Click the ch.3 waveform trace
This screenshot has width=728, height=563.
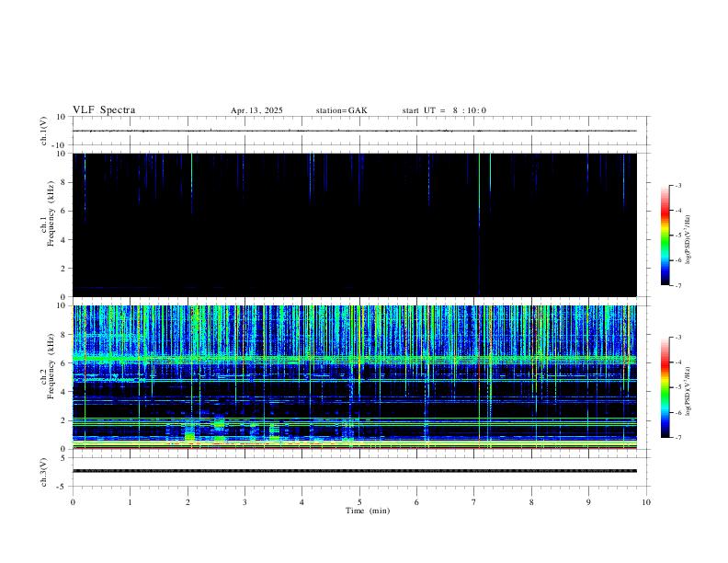(355, 471)
